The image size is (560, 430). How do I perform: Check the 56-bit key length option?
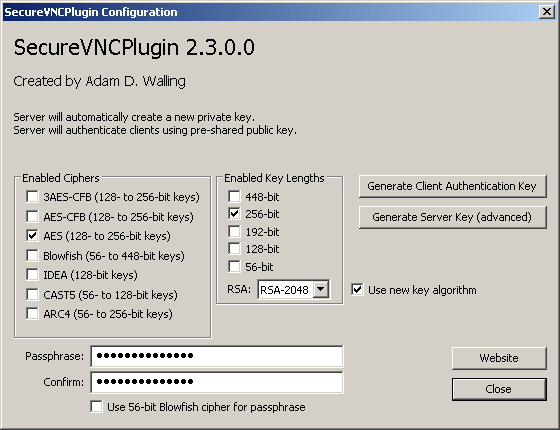pyautogui.click(x=234, y=266)
